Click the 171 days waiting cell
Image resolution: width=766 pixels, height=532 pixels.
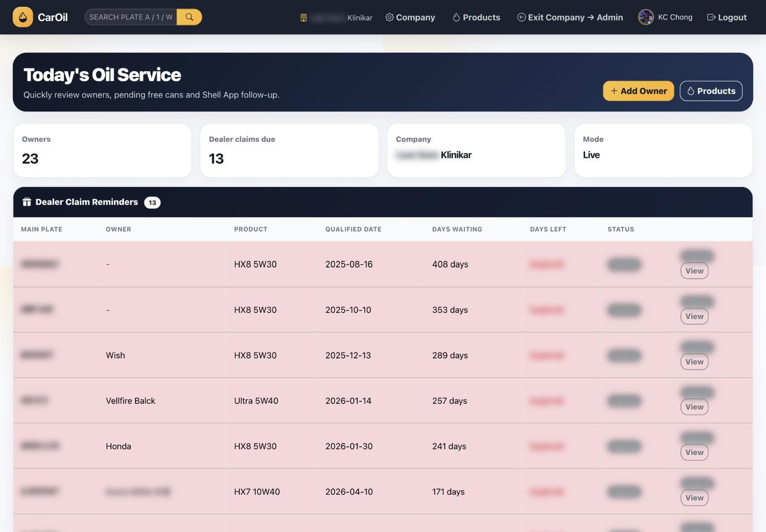(x=448, y=492)
